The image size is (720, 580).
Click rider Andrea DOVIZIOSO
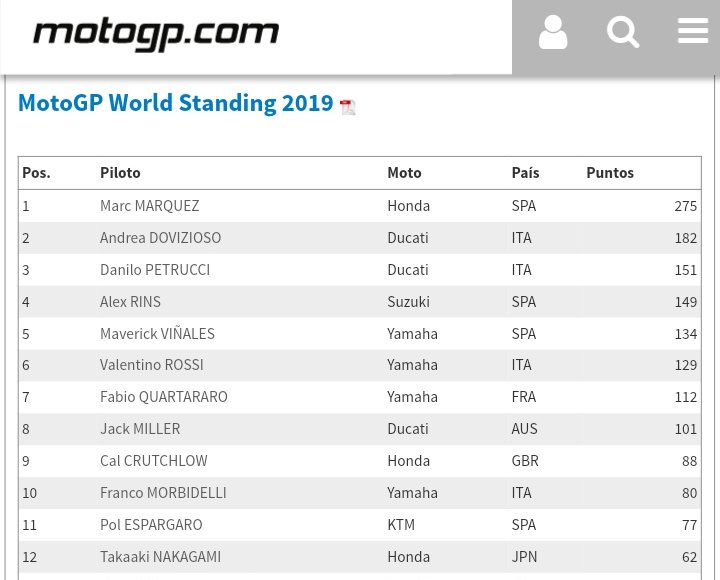[160, 238]
